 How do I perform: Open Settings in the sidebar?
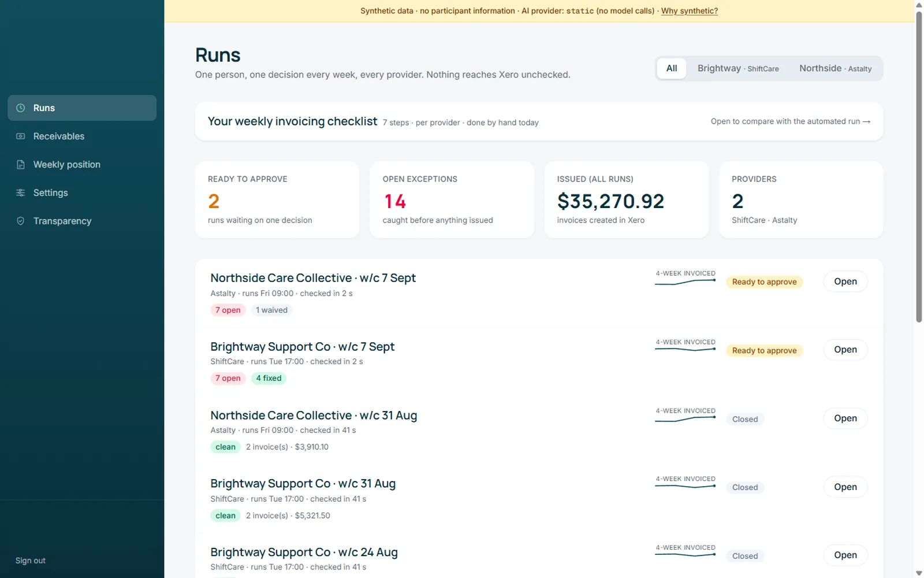click(x=82, y=193)
